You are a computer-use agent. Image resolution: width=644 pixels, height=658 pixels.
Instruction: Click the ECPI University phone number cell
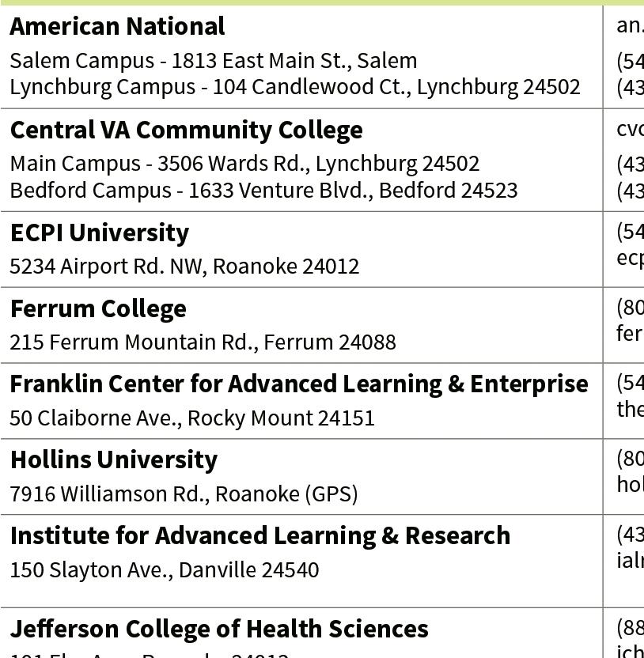coord(630,232)
